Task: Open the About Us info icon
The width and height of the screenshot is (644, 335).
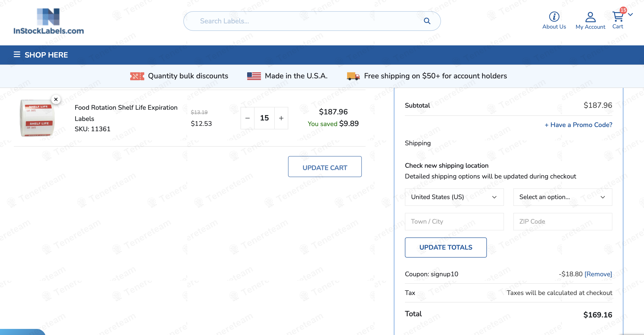Action: pyautogui.click(x=554, y=16)
